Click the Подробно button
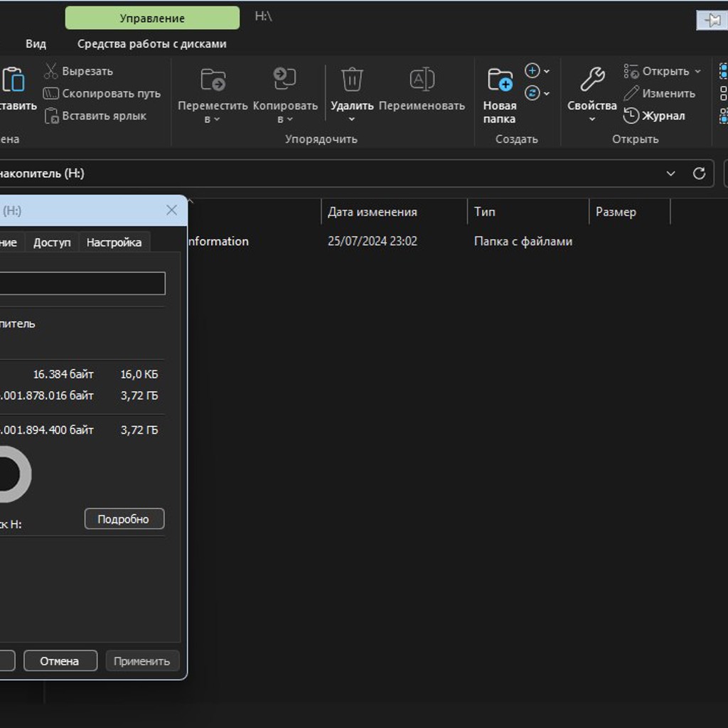Screen dimensions: 728x728 (x=124, y=518)
